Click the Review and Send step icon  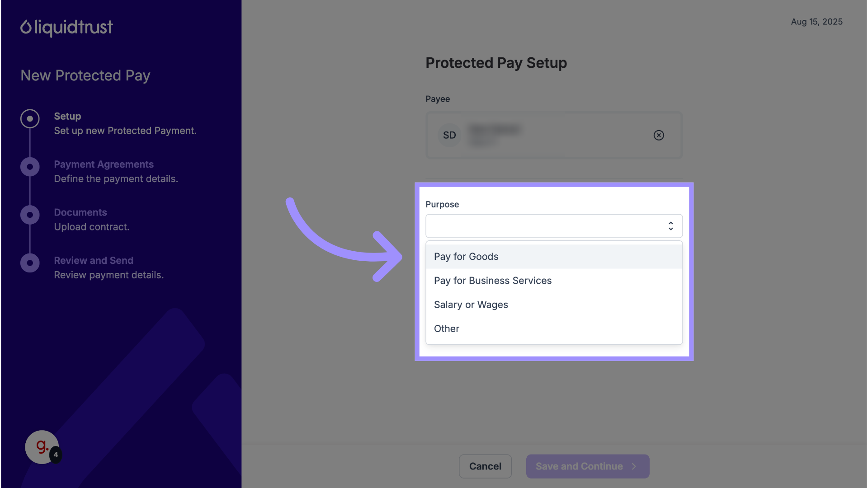click(x=30, y=263)
